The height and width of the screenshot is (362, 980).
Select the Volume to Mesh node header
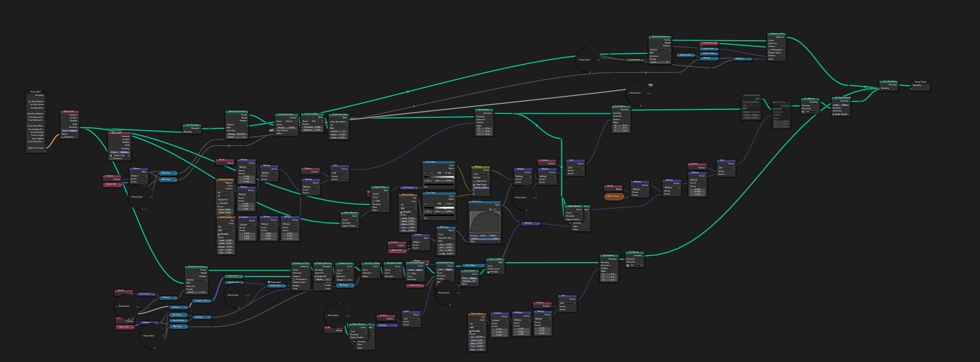point(313,114)
